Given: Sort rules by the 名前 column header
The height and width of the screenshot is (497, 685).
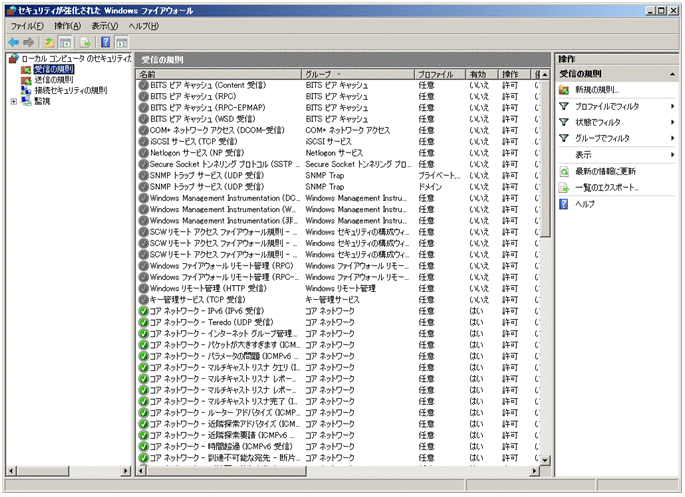Looking at the screenshot, I should click(x=218, y=75).
